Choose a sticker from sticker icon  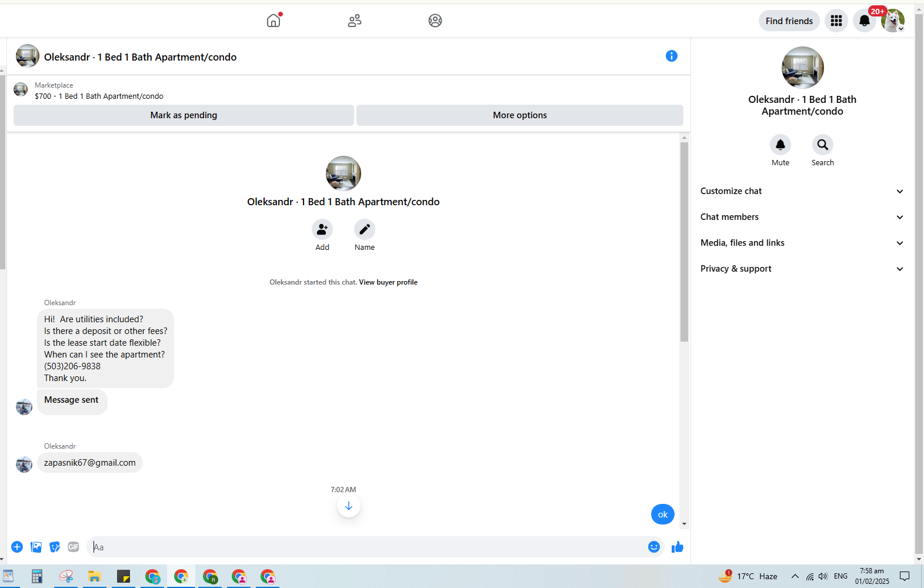coord(55,547)
